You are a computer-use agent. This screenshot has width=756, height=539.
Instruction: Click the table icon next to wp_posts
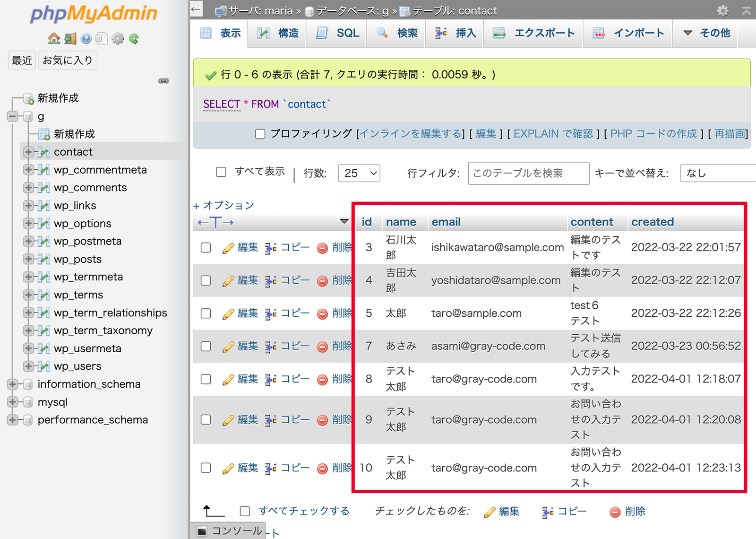[x=44, y=259]
